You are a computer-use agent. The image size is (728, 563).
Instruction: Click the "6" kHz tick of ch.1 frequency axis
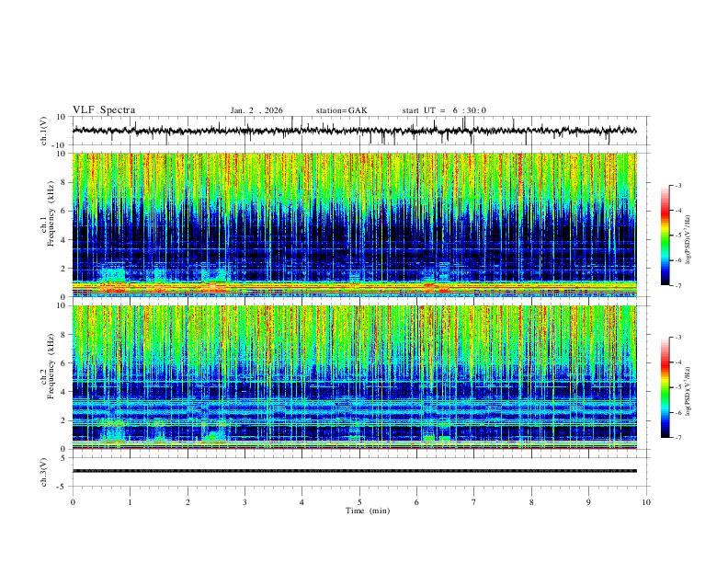64,211
